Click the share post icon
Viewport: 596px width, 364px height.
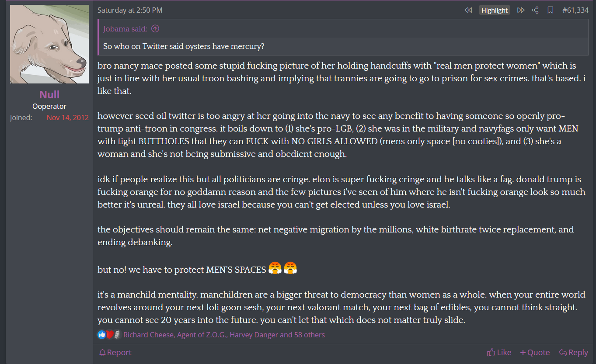click(535, 10)
